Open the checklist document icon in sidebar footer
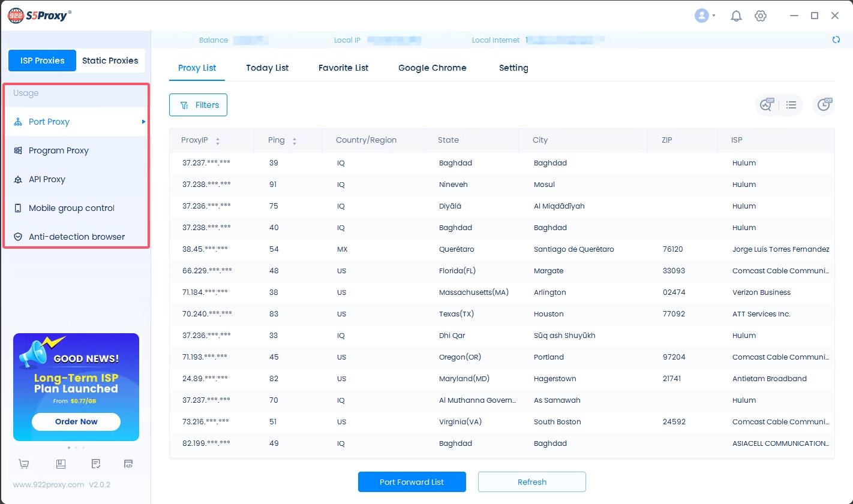 [x=96, y=464]
